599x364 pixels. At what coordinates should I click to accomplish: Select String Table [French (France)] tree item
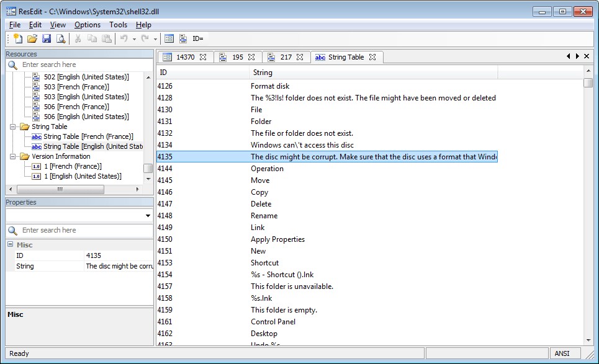(x=88, y=136)
